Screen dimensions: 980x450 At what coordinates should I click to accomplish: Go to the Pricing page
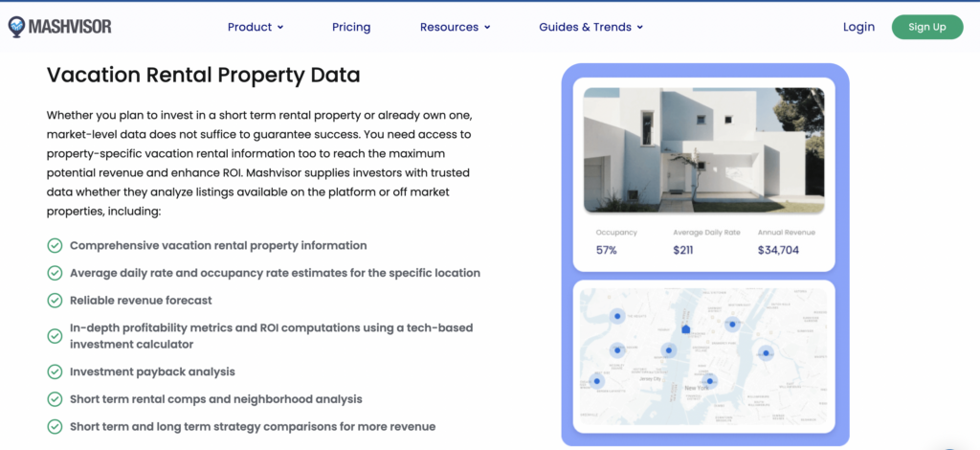click(351, 27)
